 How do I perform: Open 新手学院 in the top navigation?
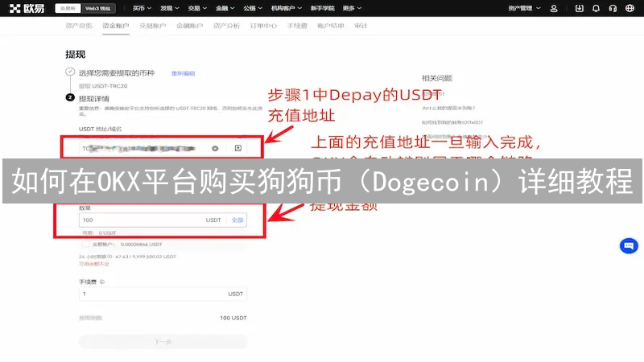(323, 8)
